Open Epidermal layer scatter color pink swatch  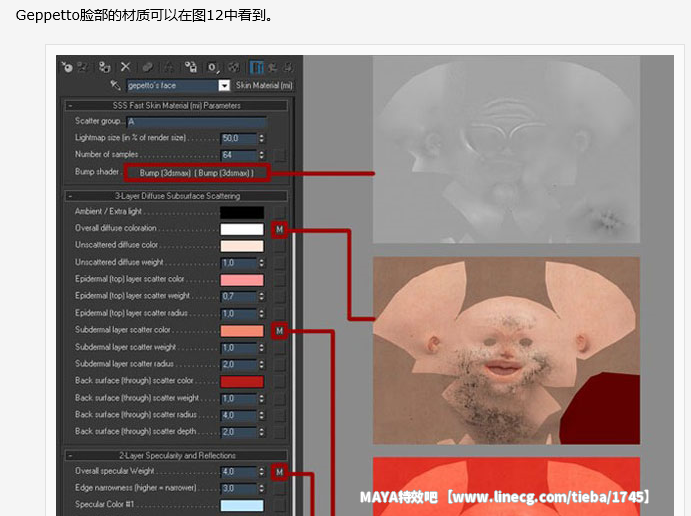[x=242, y=280]
